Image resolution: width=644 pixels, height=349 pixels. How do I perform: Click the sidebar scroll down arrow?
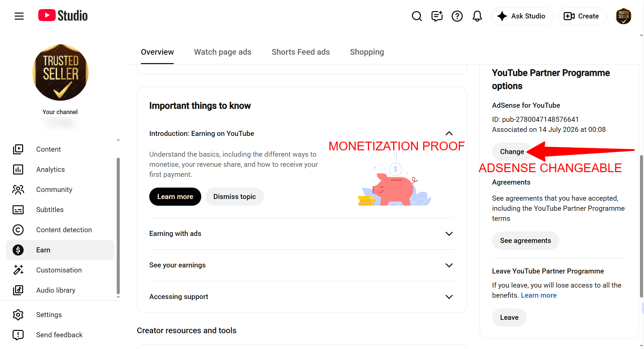coord(118,297)
